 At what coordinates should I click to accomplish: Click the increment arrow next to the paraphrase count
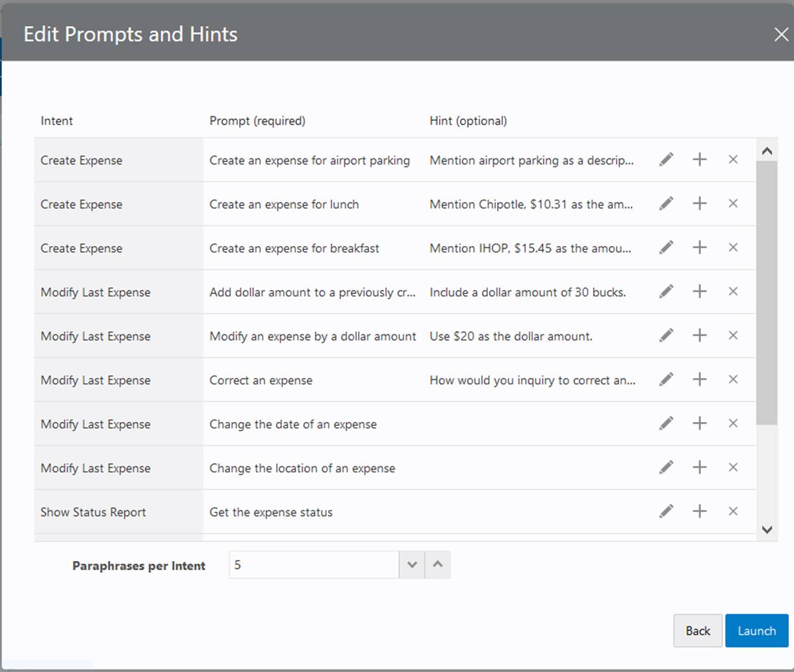coord(438,564)
